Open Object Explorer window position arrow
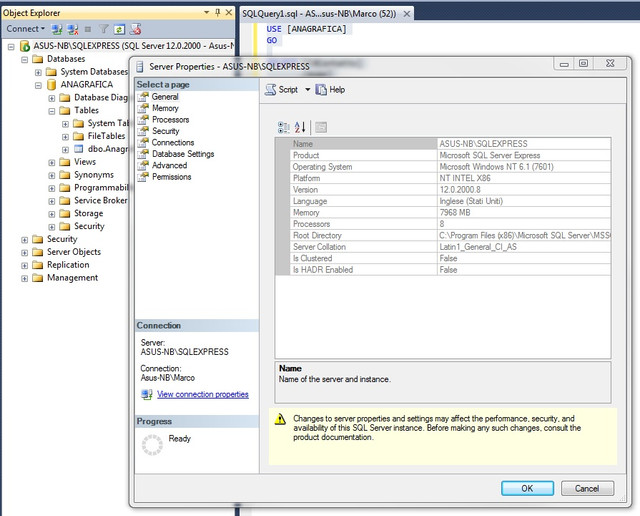The image size is (640, 516). (207, 13)
